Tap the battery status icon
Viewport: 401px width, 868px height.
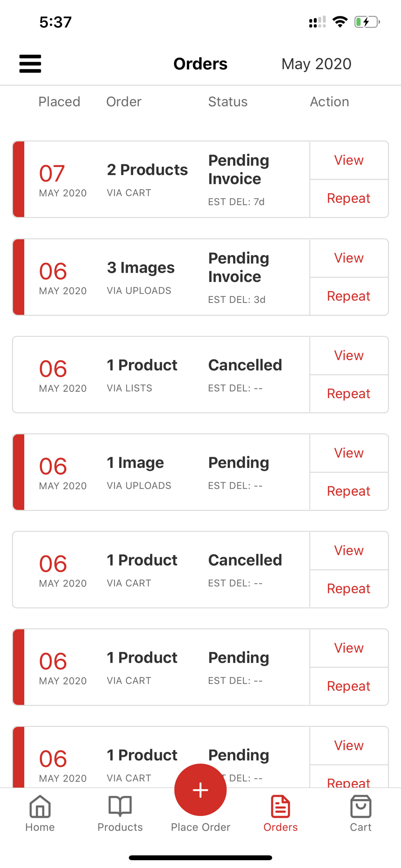[x=367, y=22]
